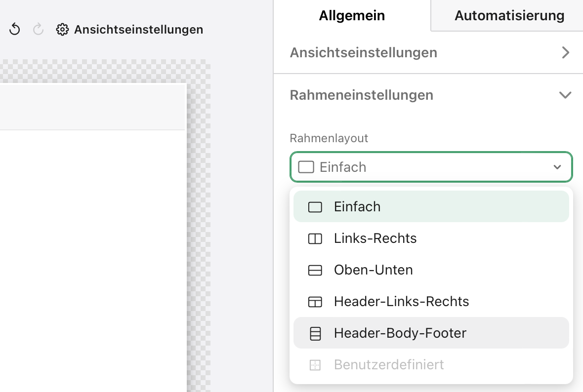The width and height of the screenshot is (583, 392).
Task: Click the Undo arrow icon
Action: coord(14,29)
